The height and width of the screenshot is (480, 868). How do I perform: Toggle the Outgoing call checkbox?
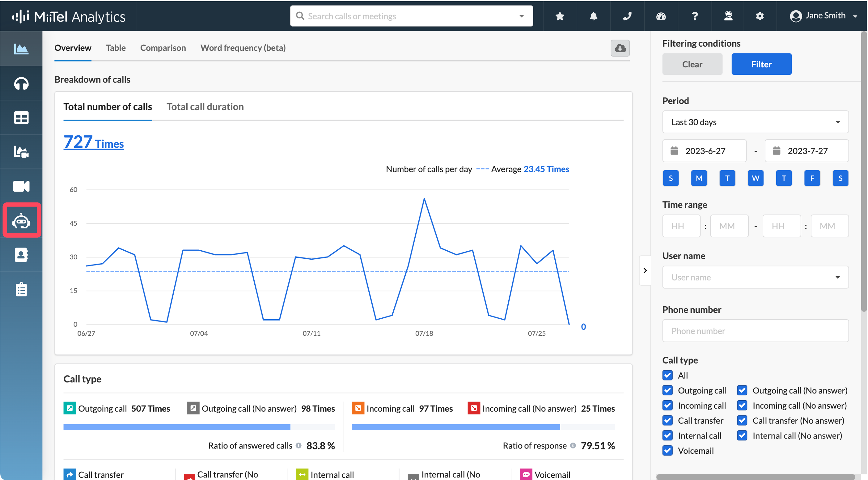[x=667, y=390]
